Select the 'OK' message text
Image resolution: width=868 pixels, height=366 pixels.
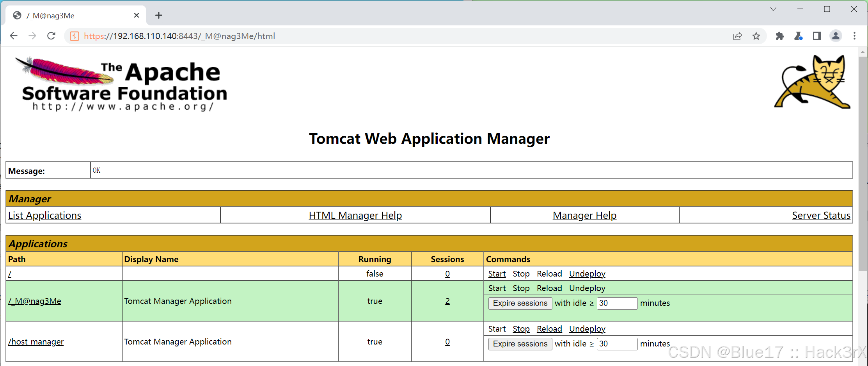96,170
